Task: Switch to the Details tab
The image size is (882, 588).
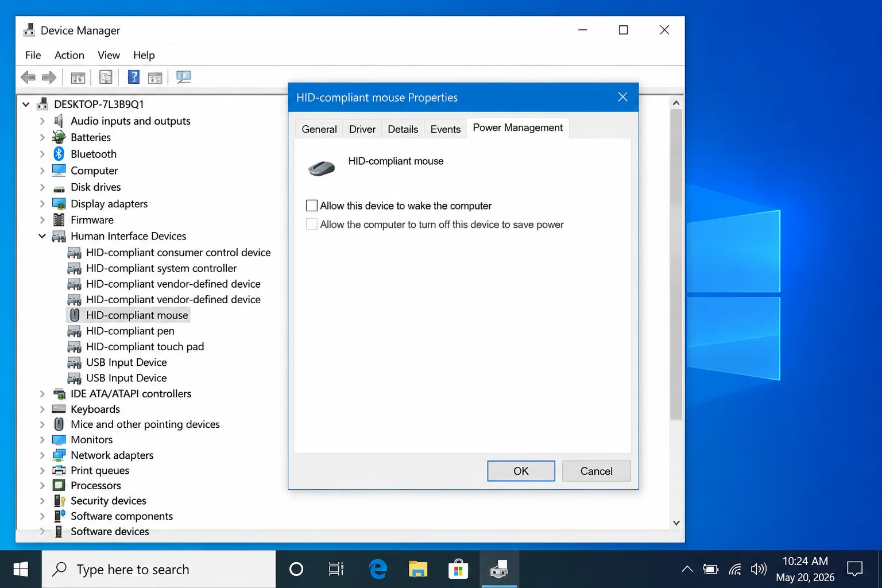Action: 403,129
